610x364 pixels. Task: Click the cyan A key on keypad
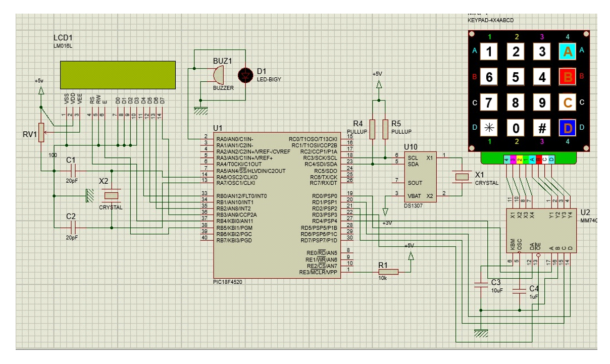point(568,51)
